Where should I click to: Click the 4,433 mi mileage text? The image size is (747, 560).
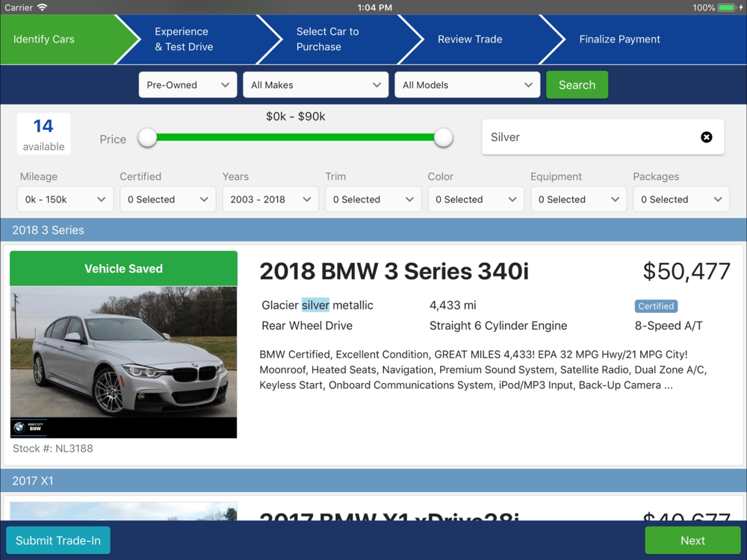click(453, 305)
